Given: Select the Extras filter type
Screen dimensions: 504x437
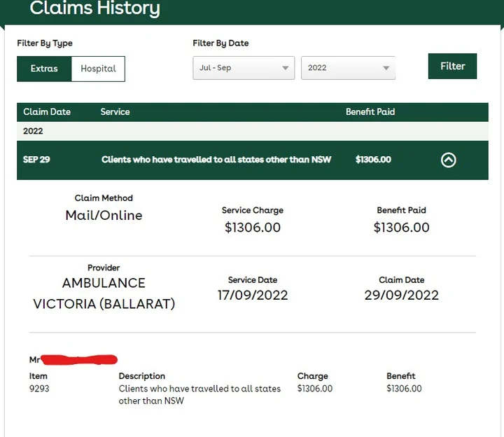Looking at the screenshot, I should pos(44,69).
